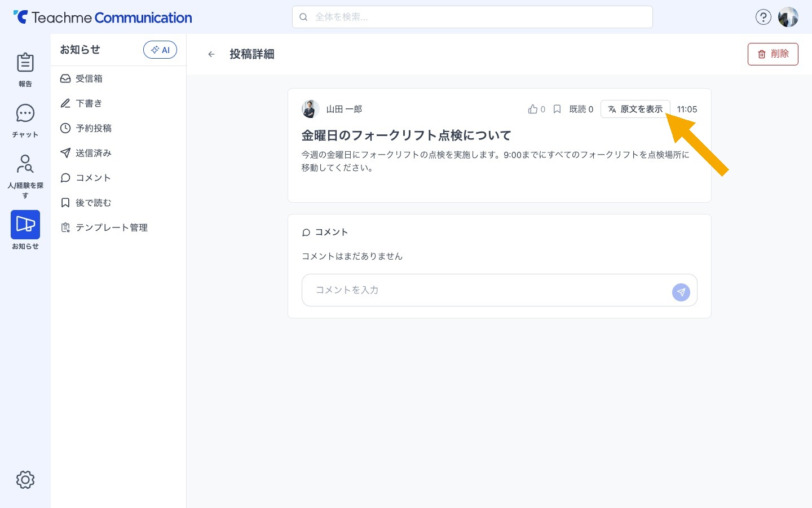Send the comment with paper plane button

tap(681, 292)
